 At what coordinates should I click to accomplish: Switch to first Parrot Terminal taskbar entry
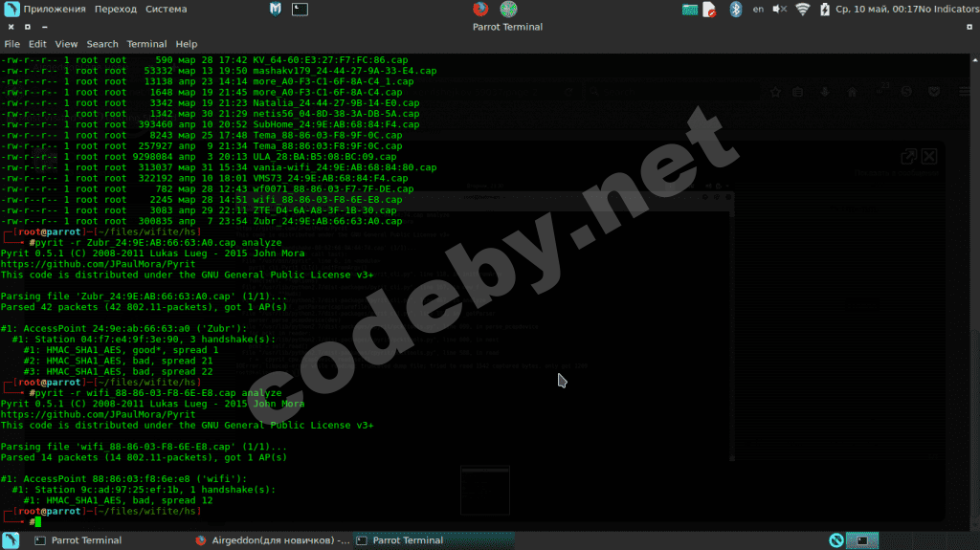(x=78, y=540)
